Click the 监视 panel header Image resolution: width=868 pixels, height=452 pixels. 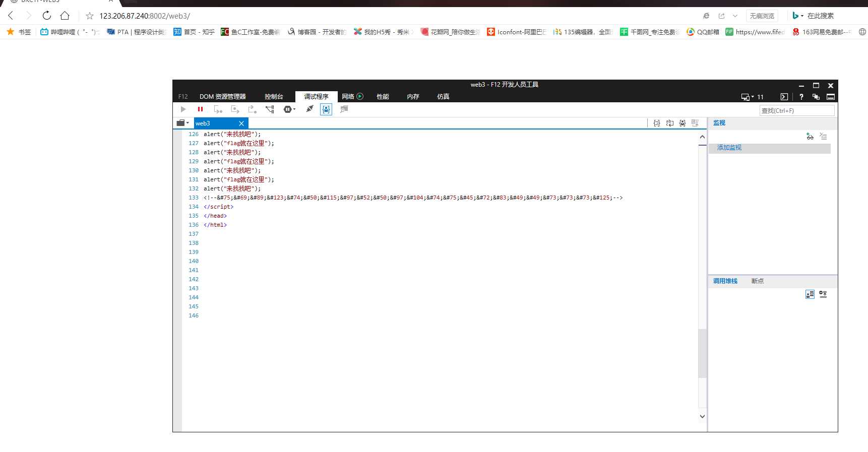click(719, 123)
